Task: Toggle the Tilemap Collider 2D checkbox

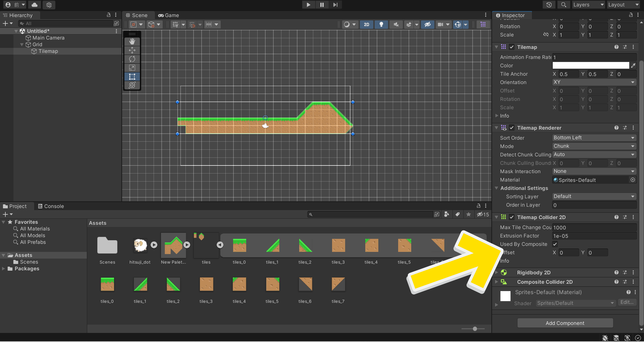Action: pyautogui.click(x=512, y=217)
